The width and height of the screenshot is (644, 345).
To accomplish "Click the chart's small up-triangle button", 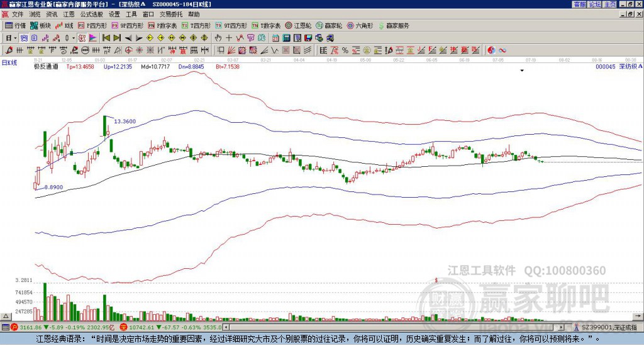I will coord(5,316).
